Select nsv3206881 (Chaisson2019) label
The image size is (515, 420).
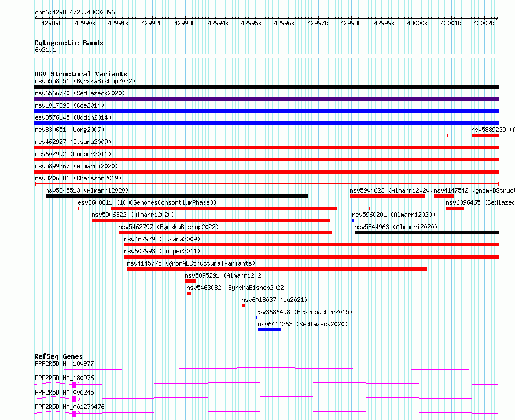tap(78, 178)
